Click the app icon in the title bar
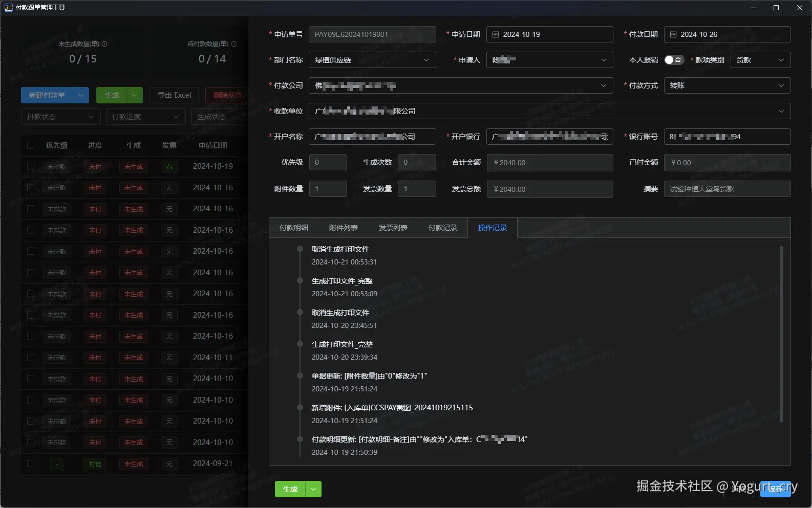Viewport: 812px width, 508px height. pyautogui.click(x=8, y=8)
